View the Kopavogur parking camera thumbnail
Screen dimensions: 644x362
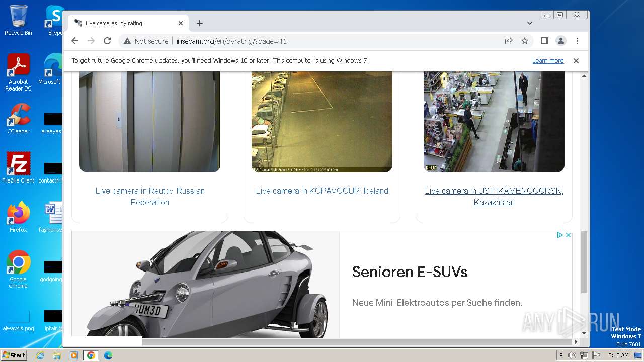tap(322, 122)
